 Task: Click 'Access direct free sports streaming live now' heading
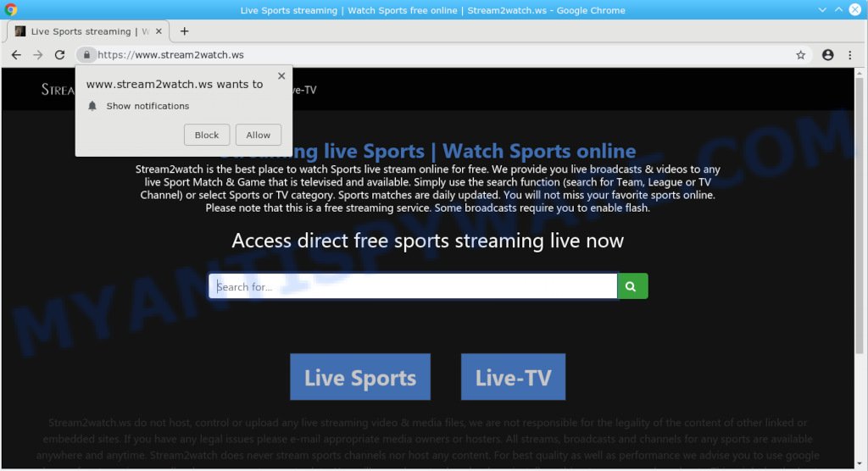coord(427,241)
